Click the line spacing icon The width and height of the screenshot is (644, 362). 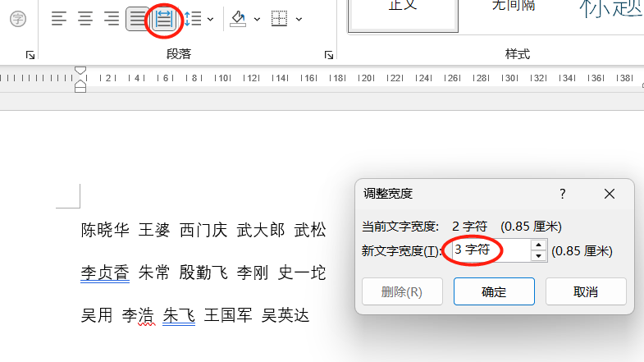click(192, 19)
